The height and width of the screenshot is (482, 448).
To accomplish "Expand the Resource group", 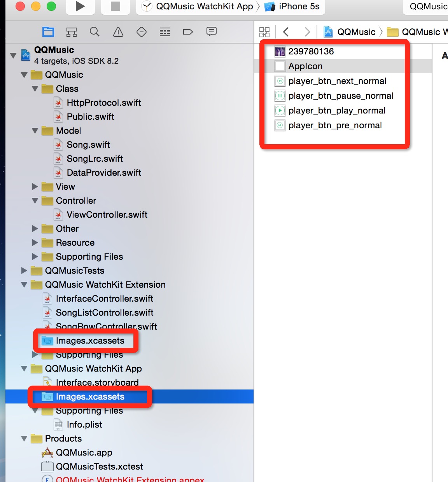I will (x=35, y=243).
